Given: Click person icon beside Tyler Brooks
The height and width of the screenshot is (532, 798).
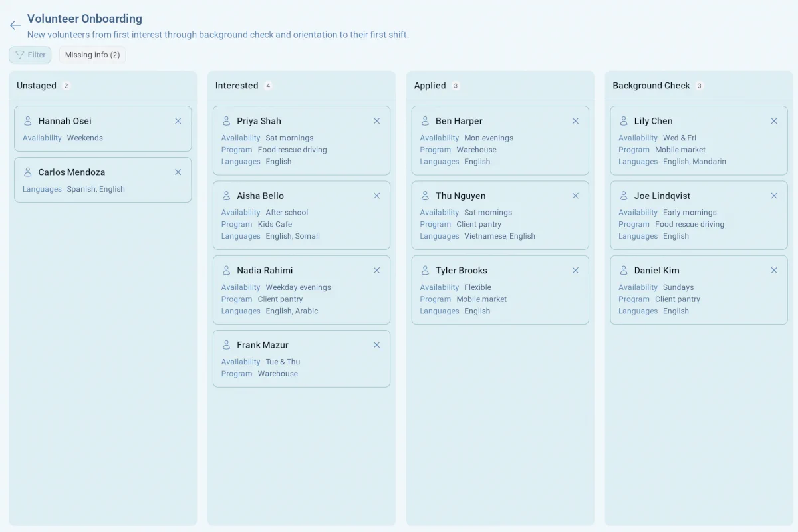Looking at the screenshot, I should (426, 271).
